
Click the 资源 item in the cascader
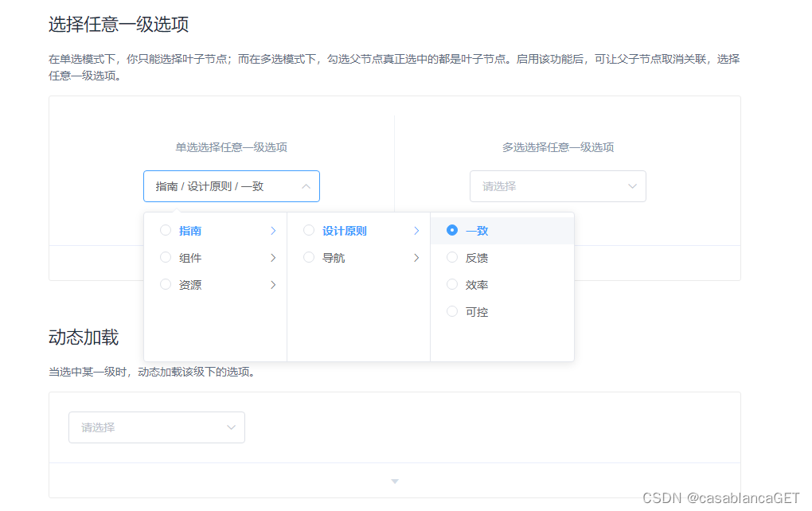pyautogui.click(x=189, y=284)
